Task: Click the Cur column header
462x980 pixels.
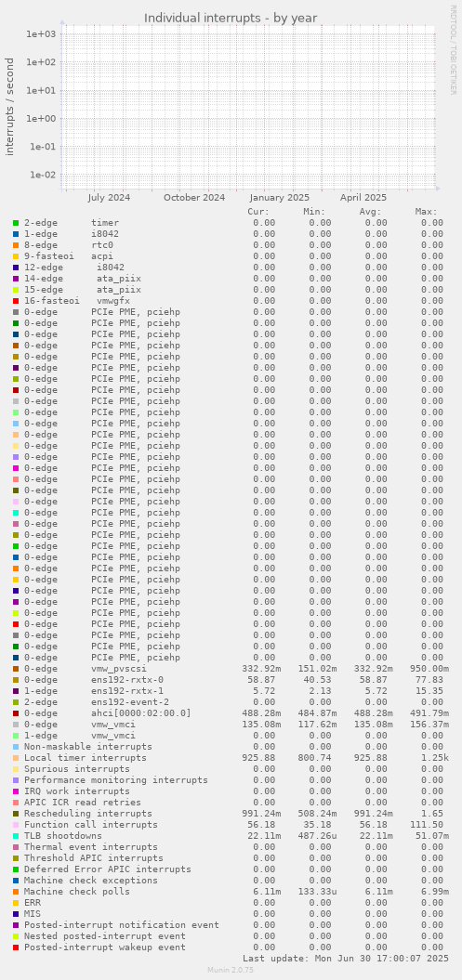Action: [x=258, y=212]
